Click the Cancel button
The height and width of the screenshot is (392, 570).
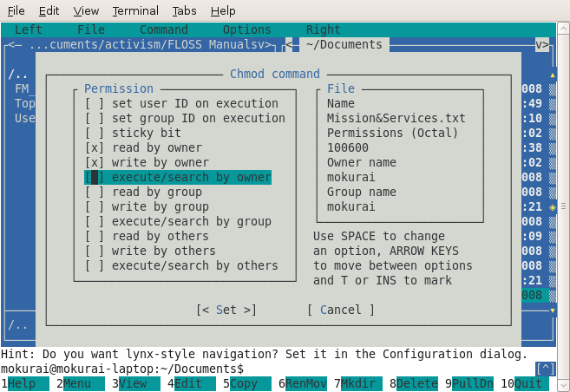coord(341,310)
